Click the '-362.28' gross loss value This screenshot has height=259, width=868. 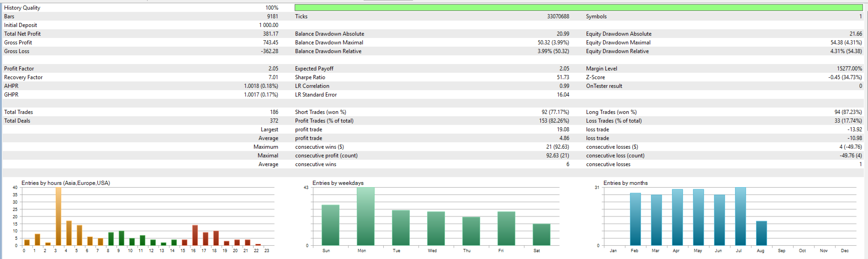[x=270, y=51]
